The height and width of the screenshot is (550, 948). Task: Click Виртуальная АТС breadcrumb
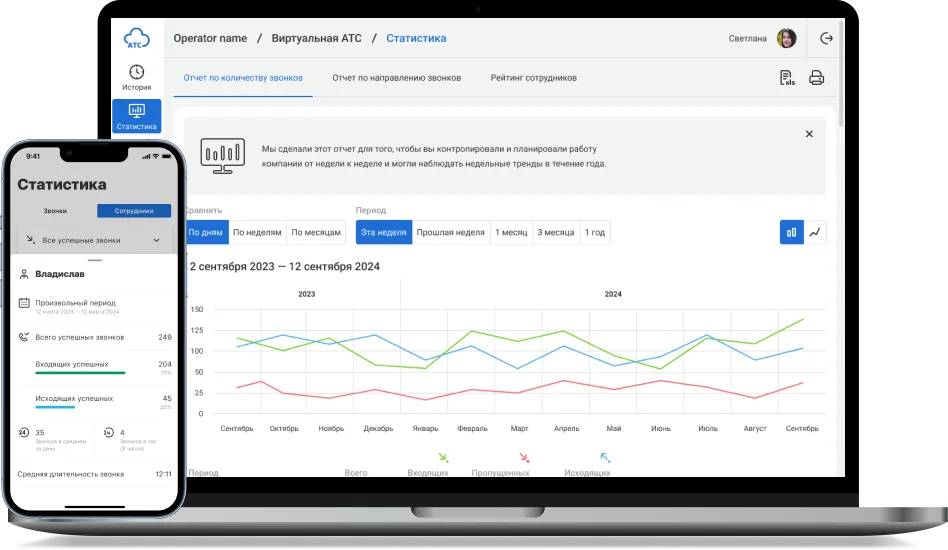(x=316, y=38)
